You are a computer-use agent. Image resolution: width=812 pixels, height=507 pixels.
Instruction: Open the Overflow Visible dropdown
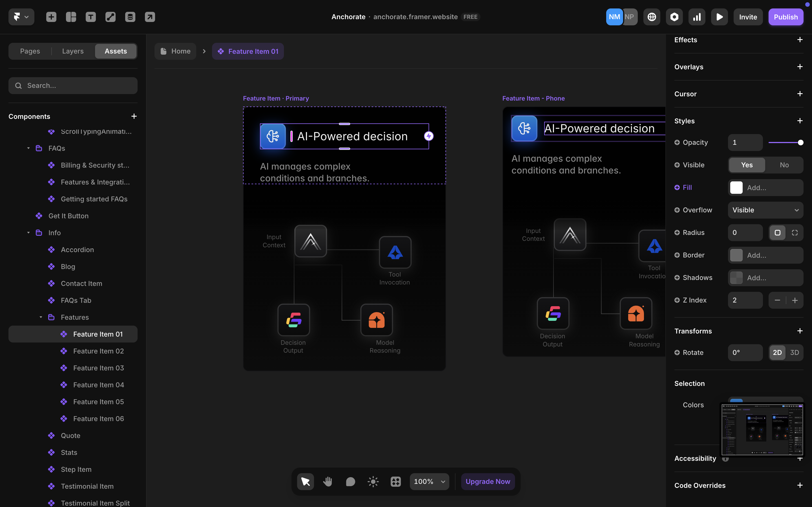tap(765, 210)
